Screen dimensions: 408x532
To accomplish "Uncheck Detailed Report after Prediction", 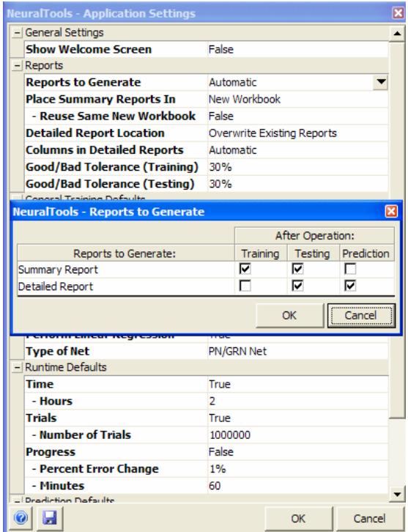I will pyautogui.click(x=350, y=286).
